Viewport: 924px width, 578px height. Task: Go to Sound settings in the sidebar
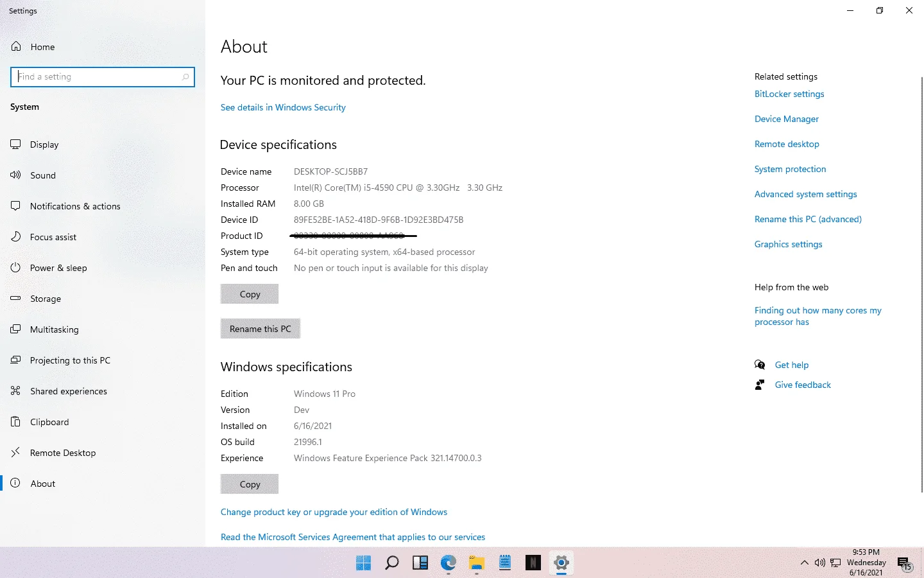103,175
